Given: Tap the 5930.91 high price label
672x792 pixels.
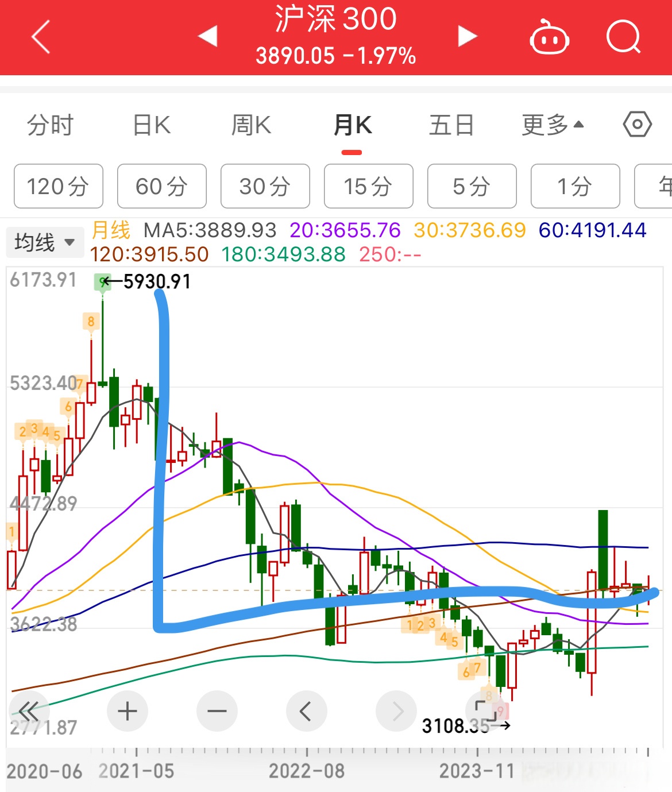Looking at the screenshot, I should pyautogui.click(x=157, y=281).
